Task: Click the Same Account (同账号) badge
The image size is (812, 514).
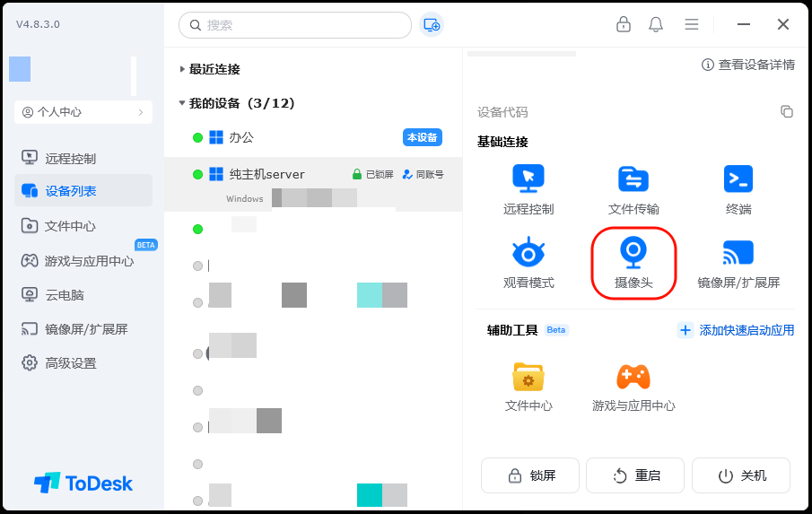Action: 423,174
